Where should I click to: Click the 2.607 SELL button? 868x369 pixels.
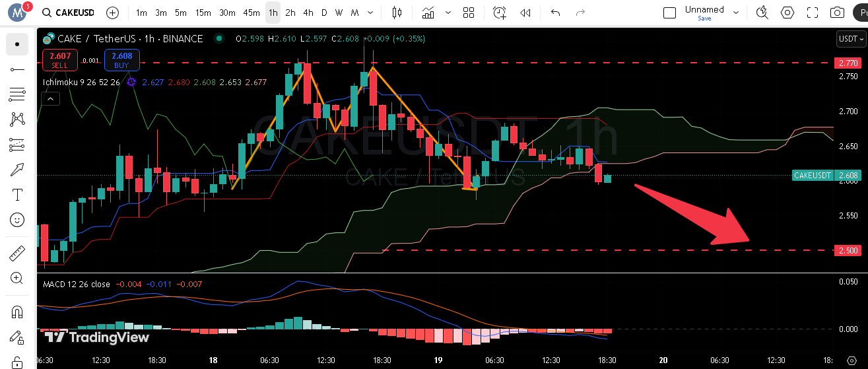pos(59,60)
